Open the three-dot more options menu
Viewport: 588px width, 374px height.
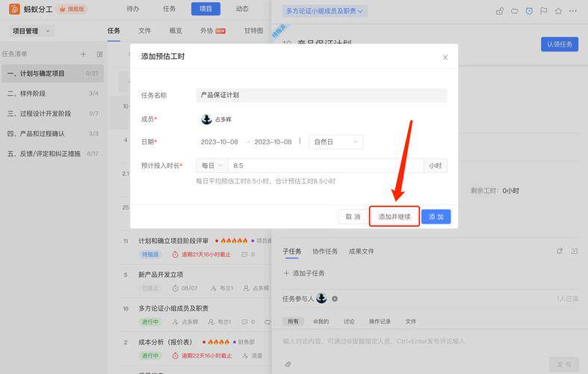tap(573, 11)
